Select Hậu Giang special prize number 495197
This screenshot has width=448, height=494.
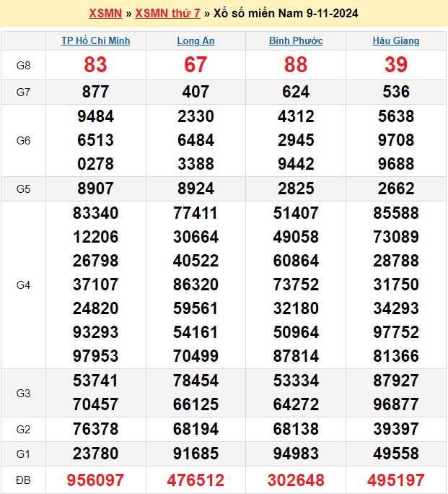coord(396,480)
